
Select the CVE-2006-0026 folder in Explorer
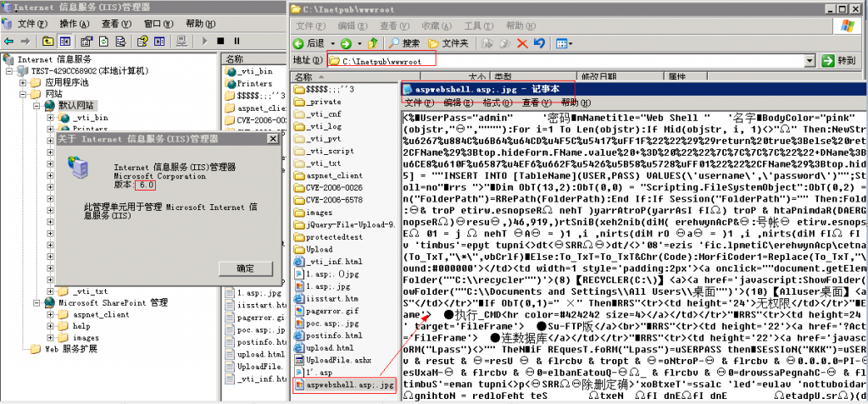click(328, 188)
